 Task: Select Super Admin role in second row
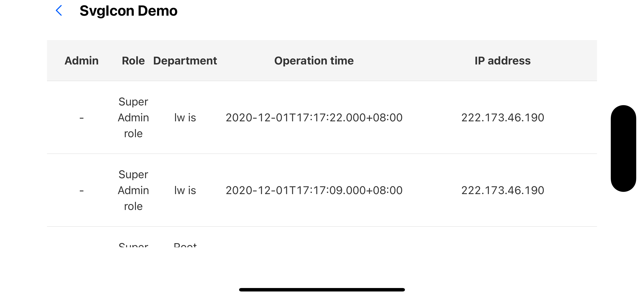point(133,190)
